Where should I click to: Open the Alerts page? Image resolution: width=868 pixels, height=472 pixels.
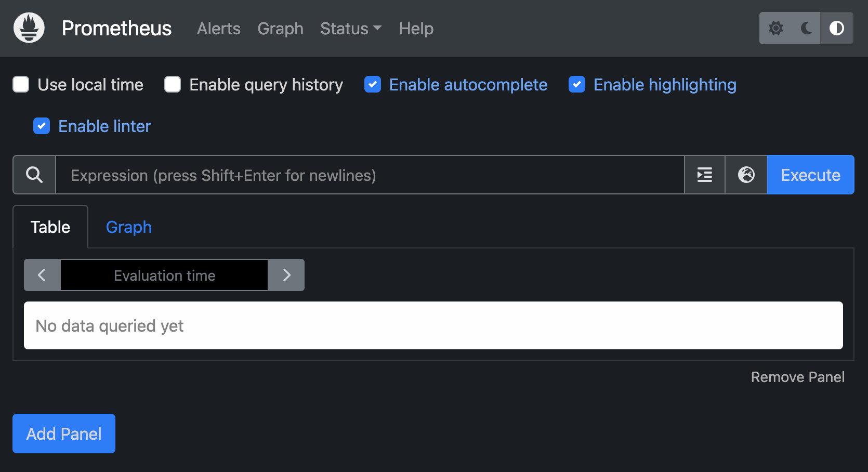pyautogui.click(x=219, y=29)
